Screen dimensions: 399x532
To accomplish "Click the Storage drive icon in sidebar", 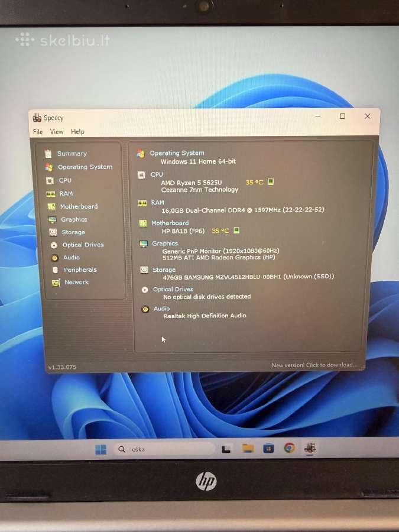I will click(x=53, y=232).
